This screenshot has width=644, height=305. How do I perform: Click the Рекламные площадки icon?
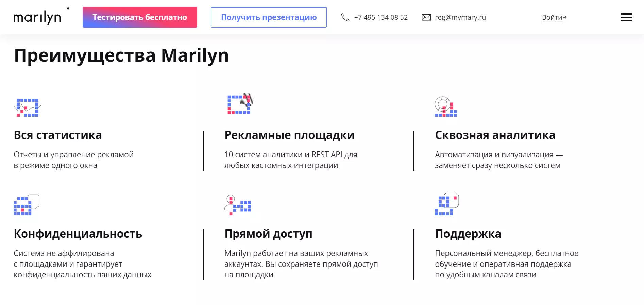240,103
